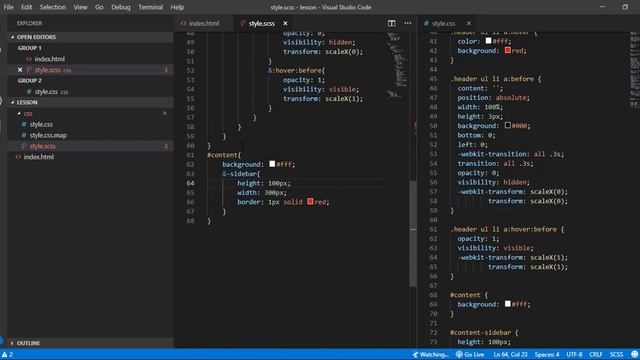Open the Help menu
This screenshot has height=360, width=640.
(x=177, y=7)
